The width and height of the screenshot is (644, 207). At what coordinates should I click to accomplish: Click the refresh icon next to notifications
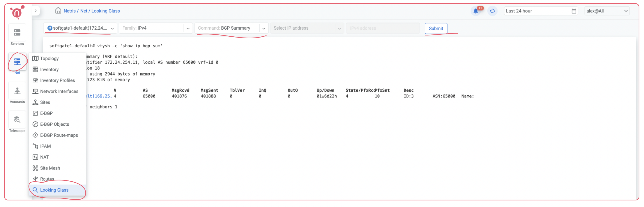492,11
